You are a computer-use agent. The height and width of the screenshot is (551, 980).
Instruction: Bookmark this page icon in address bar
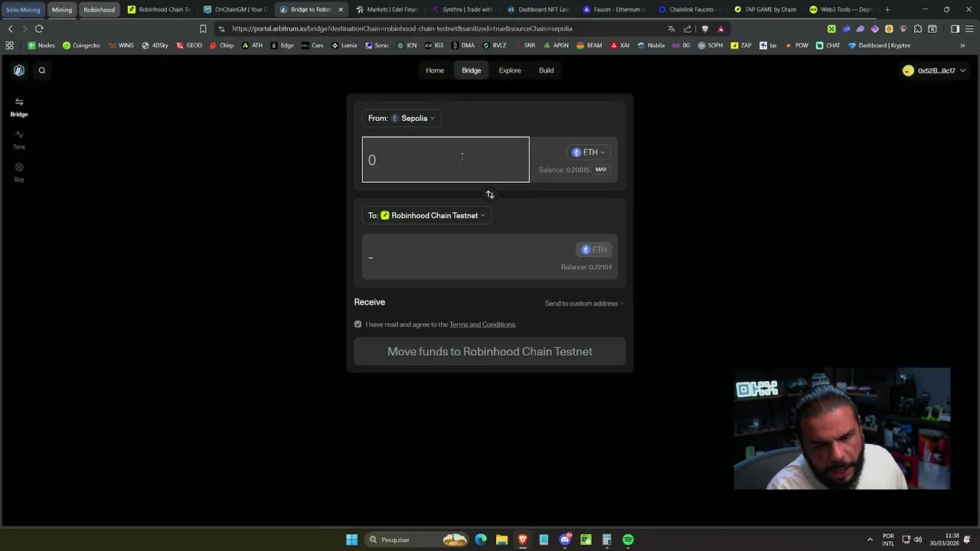point(203,28)
